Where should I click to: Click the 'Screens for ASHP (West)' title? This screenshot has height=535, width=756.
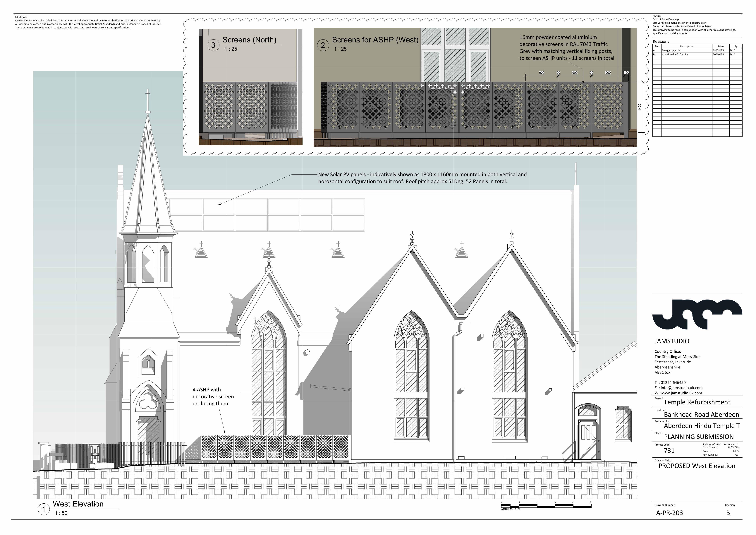(x=375, y=40)
